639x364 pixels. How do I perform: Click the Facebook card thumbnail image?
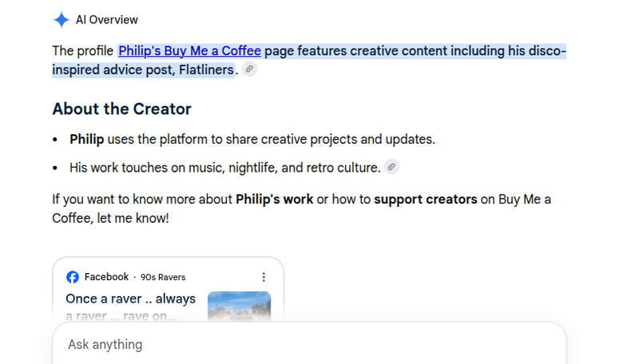(x=239, y=307)
